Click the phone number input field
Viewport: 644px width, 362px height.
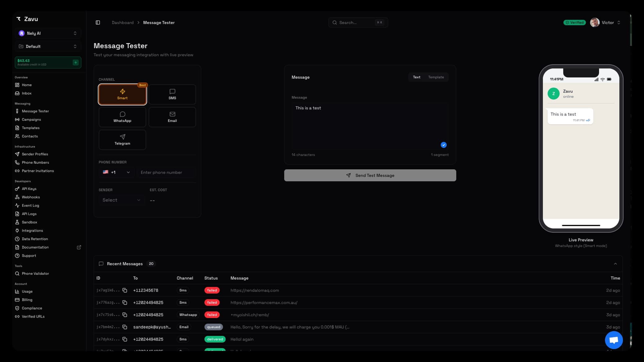(x=166, y=172)
